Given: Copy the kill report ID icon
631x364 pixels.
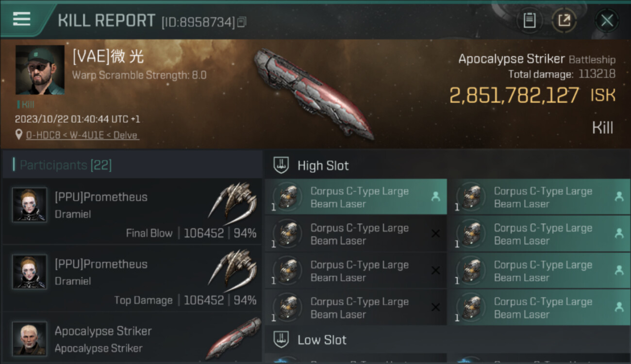Looking at the screenshot, I should point(242,22).
